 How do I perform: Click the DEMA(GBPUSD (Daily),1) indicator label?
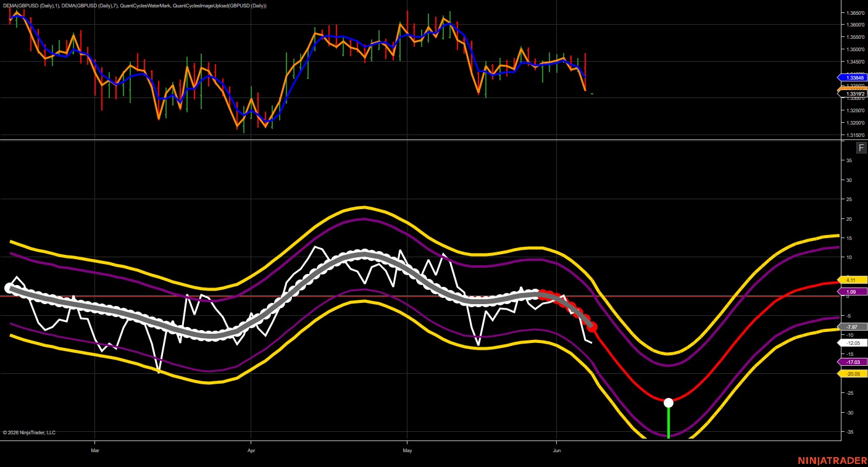31,6
